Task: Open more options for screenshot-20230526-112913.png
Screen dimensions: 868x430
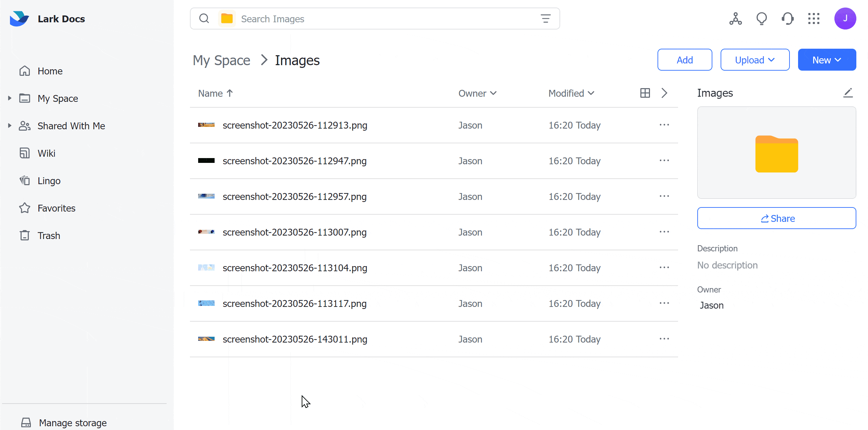Action: coord(664,125)
